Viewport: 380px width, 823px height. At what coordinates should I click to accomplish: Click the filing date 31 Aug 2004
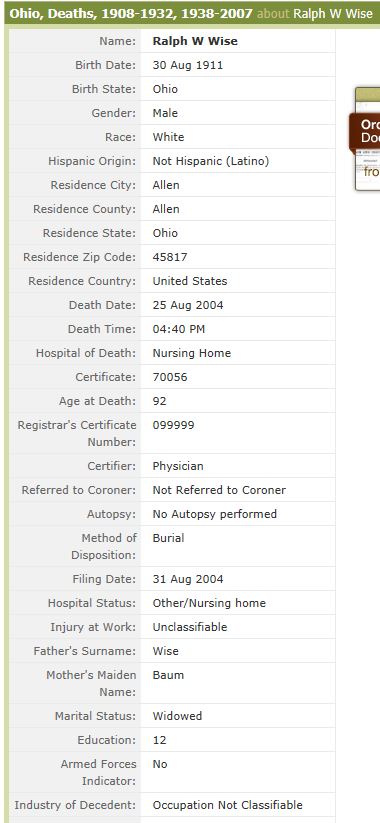(187, 579)
